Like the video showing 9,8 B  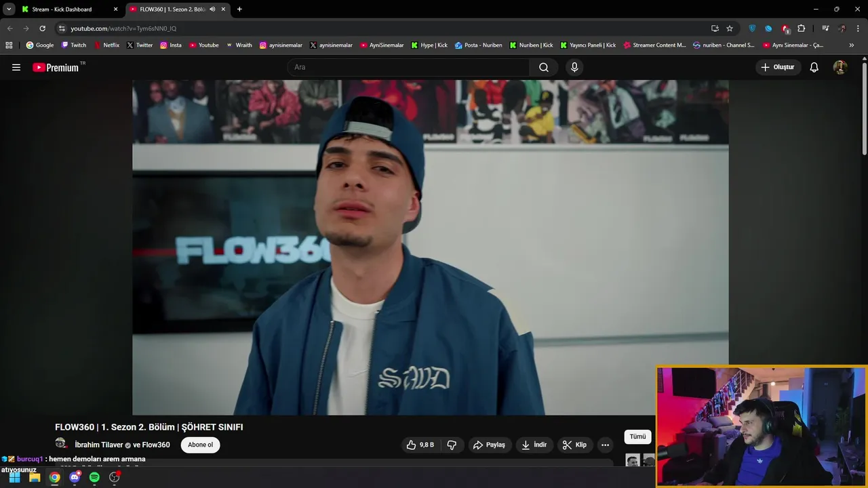(420, 445)
